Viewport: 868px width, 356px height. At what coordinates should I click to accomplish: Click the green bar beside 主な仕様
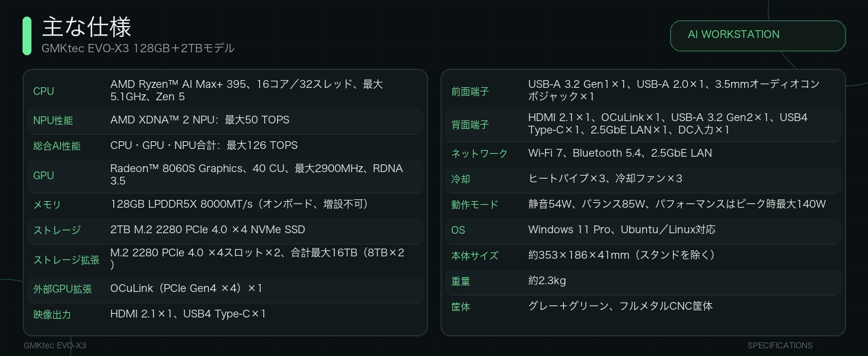[x=27, y=36]
